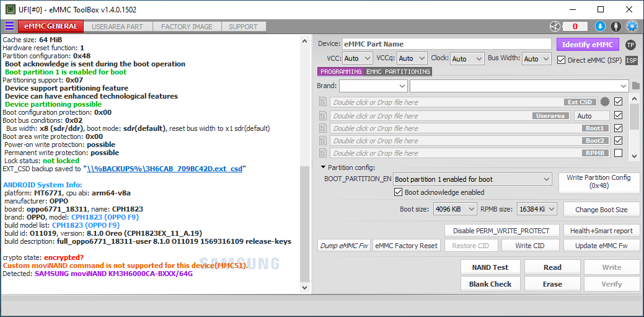Click the Identify eMMC button

coord(588,45)
